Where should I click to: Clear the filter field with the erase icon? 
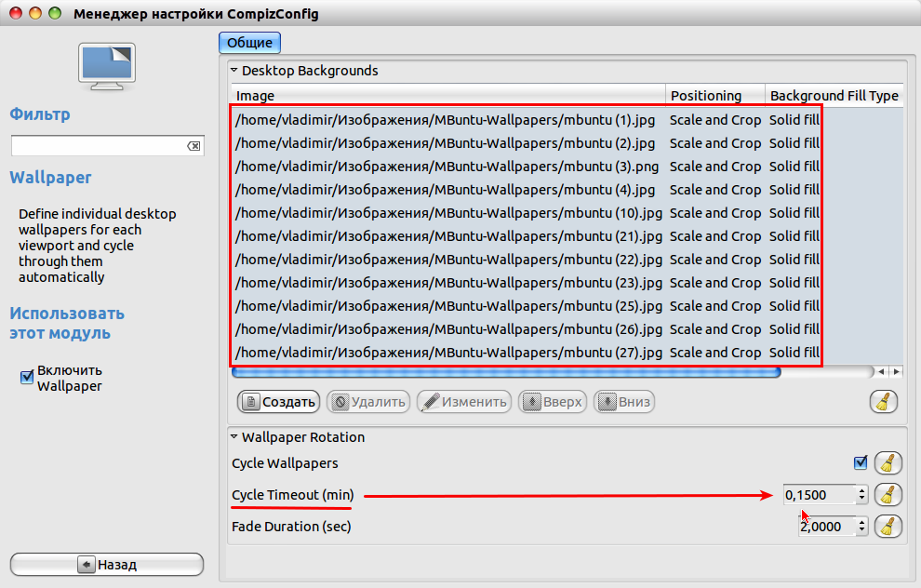click(194, 146)
